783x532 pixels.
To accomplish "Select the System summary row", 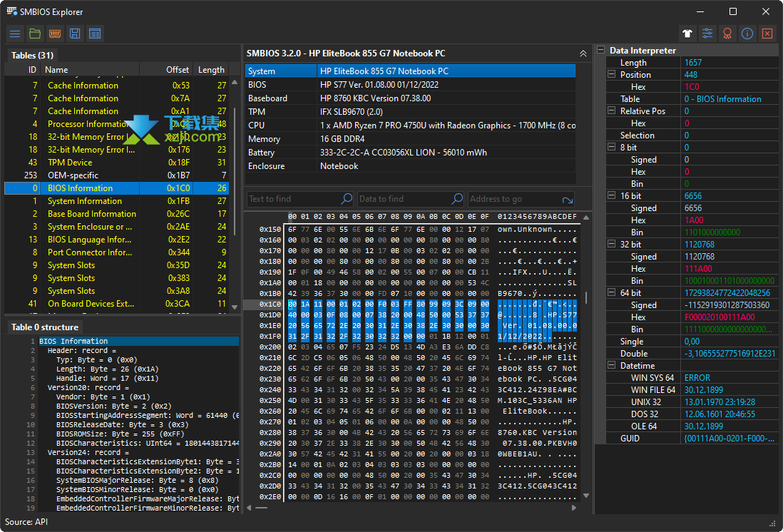I will (x=410, y=71).
